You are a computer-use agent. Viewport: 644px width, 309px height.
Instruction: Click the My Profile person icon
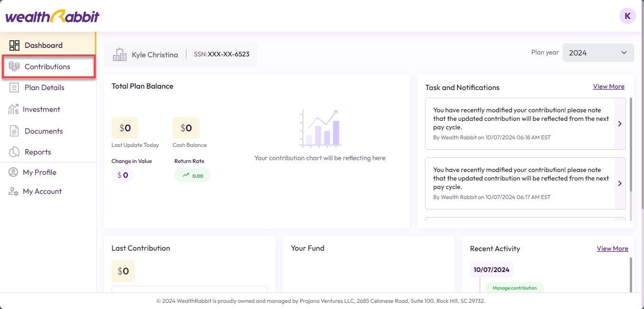(x=13, y=173)
